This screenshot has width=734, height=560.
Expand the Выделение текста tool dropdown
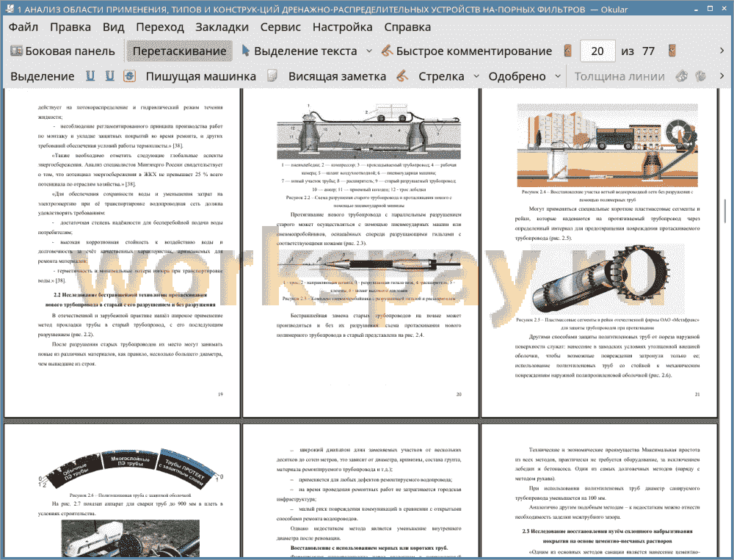coord(369,51)
